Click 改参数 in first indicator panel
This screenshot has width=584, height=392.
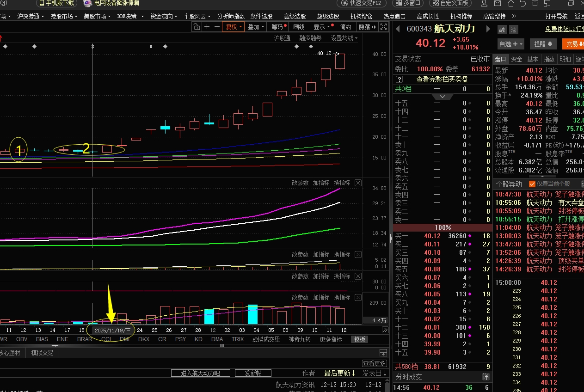(300, 183)
